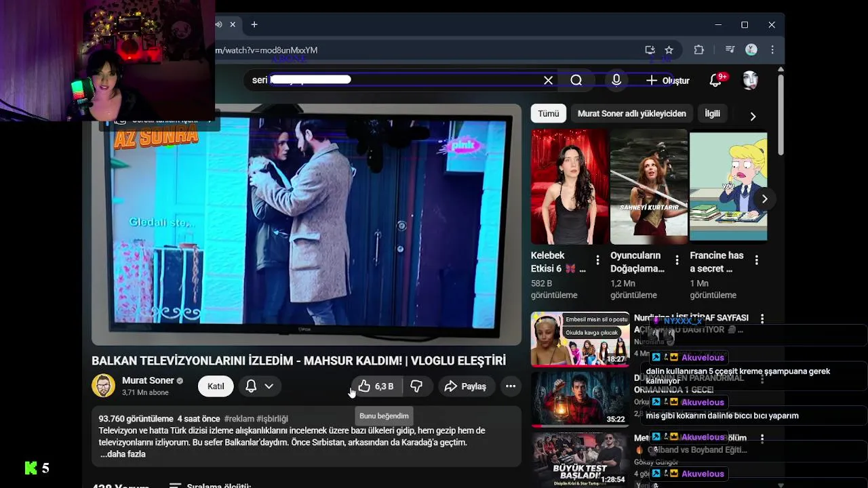Open YouTube notifications bell
Viewport: 868px width, 488px height.
pyautogui.click(x=715, y=80)
